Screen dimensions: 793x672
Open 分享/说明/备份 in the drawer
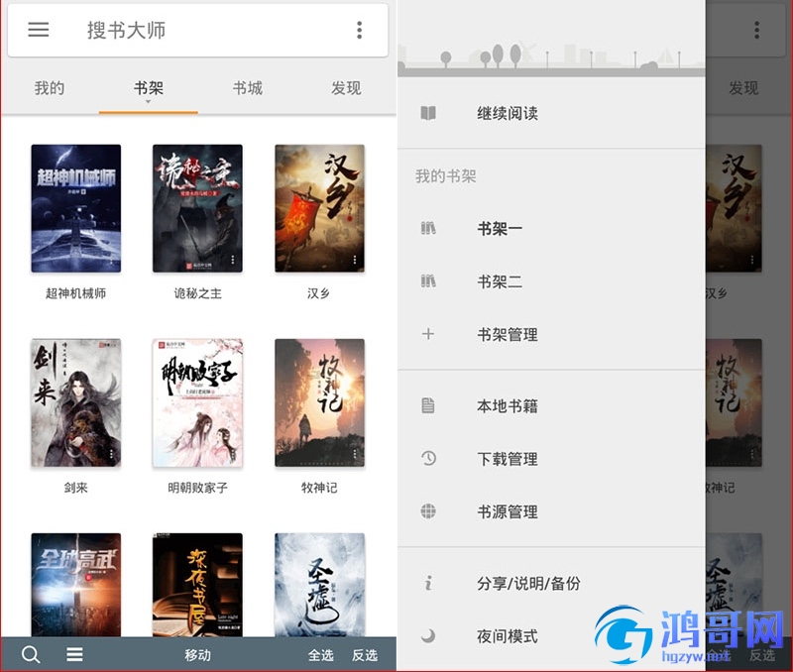[x=551, y=583]
